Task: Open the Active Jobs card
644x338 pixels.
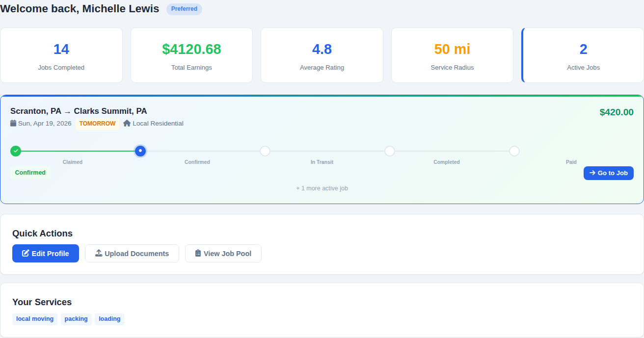Action: [x=583, y=55]
